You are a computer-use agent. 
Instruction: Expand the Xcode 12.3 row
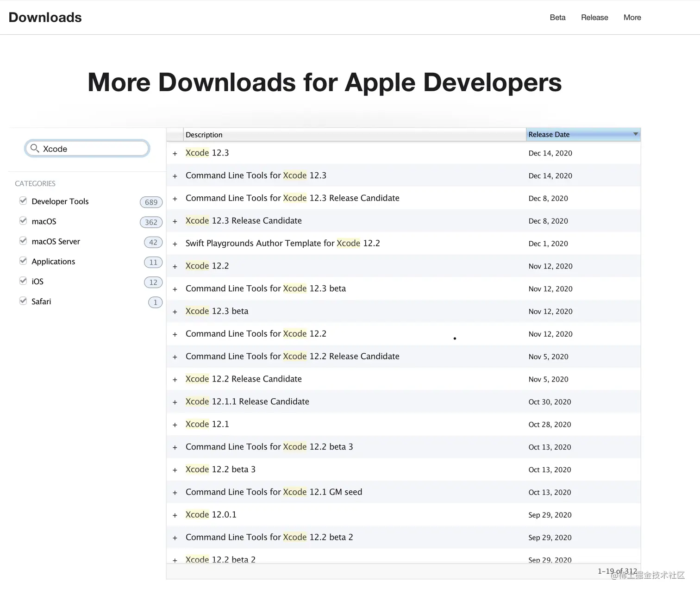[175, 154]
